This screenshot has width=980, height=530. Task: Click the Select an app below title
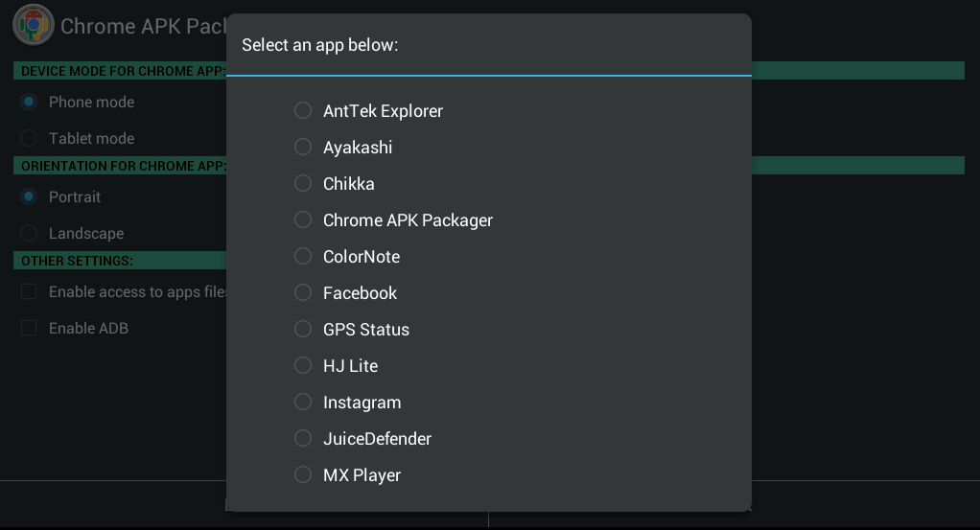320,45
